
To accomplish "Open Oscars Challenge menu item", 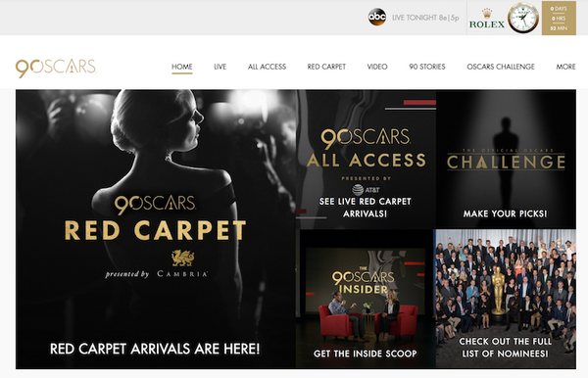I will (501, 67).
